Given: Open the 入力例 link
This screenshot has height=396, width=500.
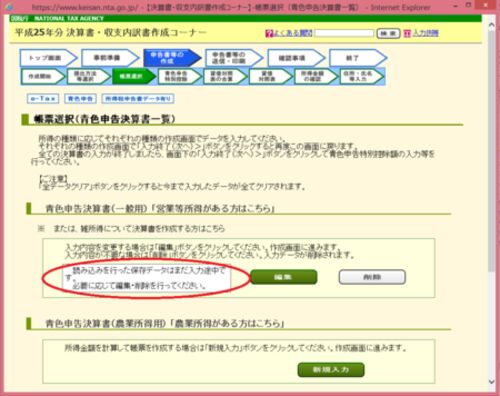Looking at the screenshot, I should pyautogui.click(x=426, y=33).
